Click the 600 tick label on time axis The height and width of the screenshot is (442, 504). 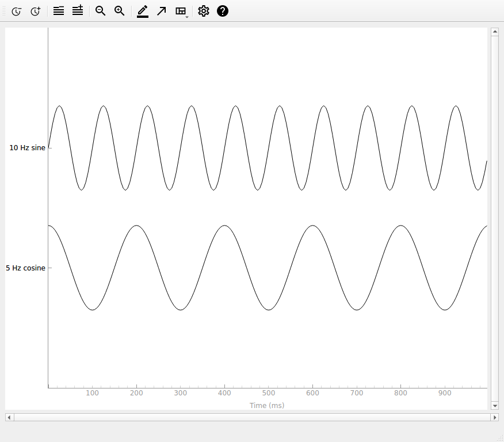pyautogui.click(x=312, y=393)
